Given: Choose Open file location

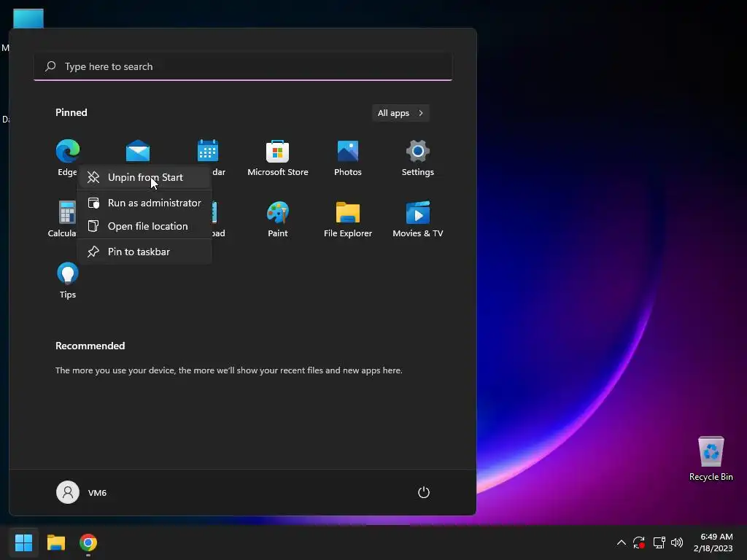Looking at the screenshot, I should click(144, 226).
